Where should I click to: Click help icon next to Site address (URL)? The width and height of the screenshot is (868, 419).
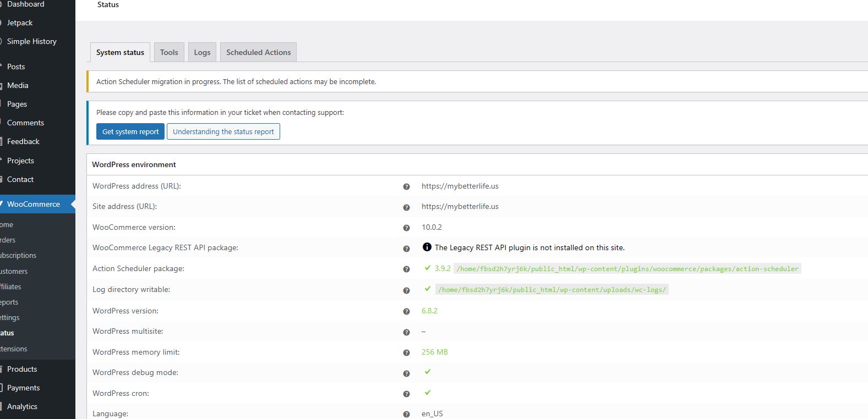coord(406,207)
